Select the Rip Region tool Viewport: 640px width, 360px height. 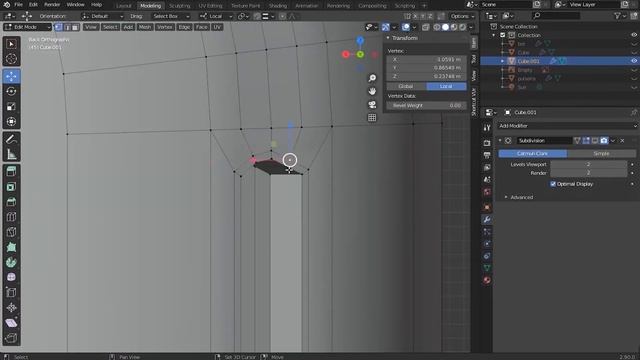(x=11, y=338)
